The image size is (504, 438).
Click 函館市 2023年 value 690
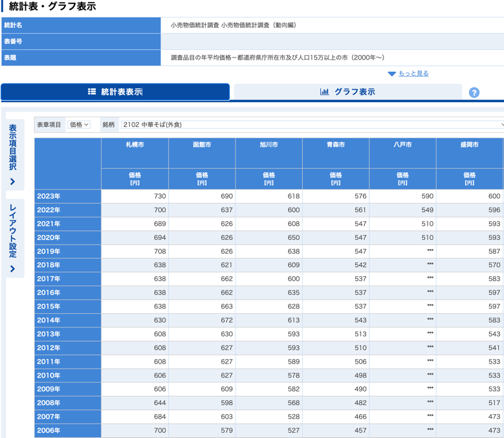point(226,196)
